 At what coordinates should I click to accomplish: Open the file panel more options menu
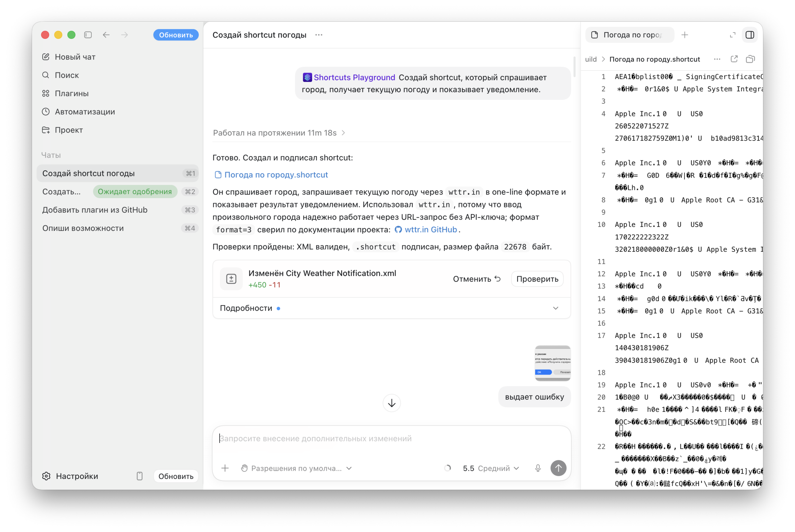[717, 59]
